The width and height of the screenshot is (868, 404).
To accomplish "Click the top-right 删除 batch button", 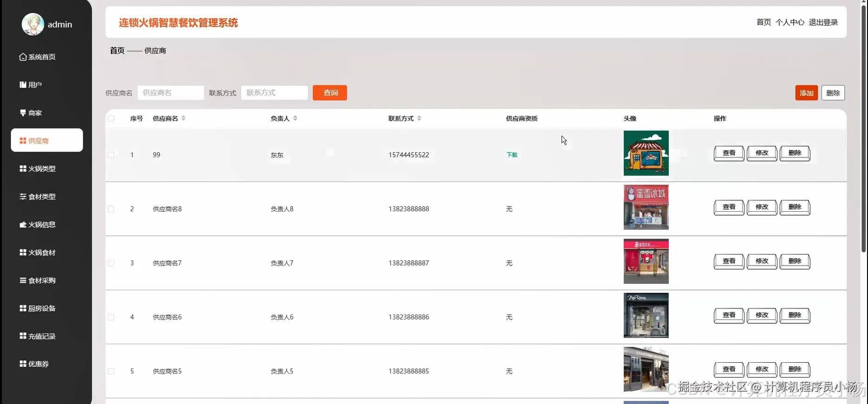I will point(833,93).
